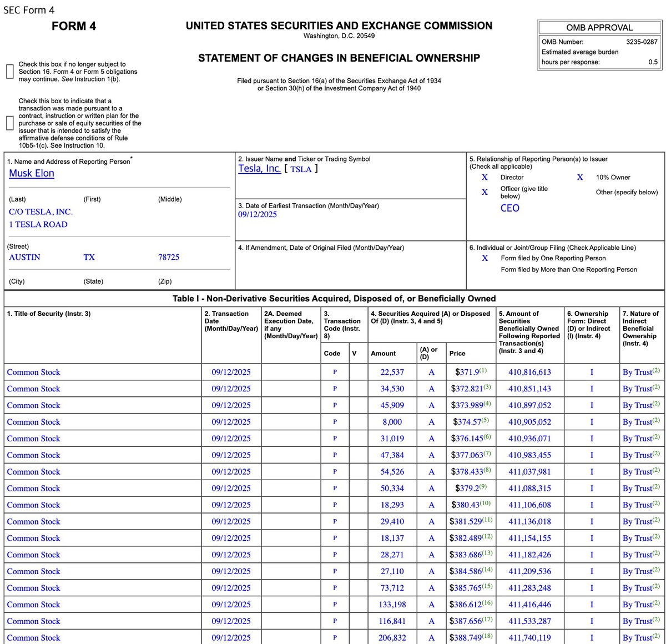666x644 pixels.
Task: Toggle the Officer relationship X mark
Action: [485, 192]
